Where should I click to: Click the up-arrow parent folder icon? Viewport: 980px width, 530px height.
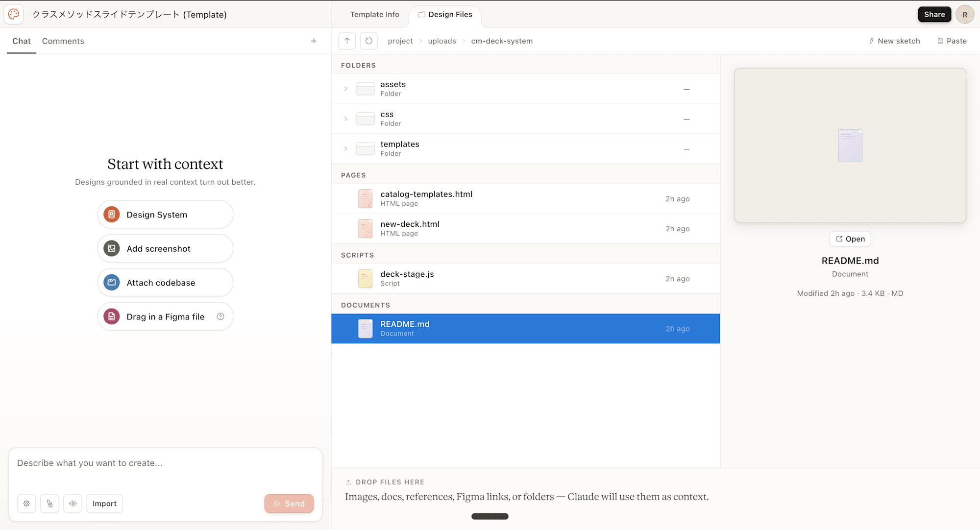347,41
